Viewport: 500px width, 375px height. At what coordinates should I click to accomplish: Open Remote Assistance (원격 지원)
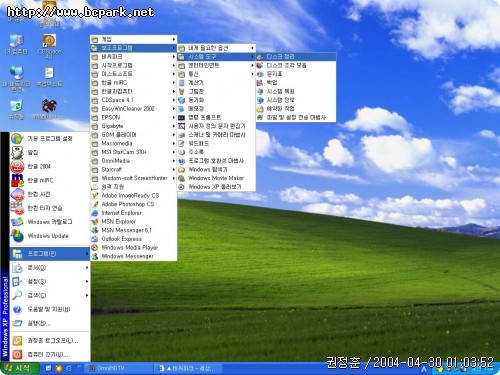(134, 187)
